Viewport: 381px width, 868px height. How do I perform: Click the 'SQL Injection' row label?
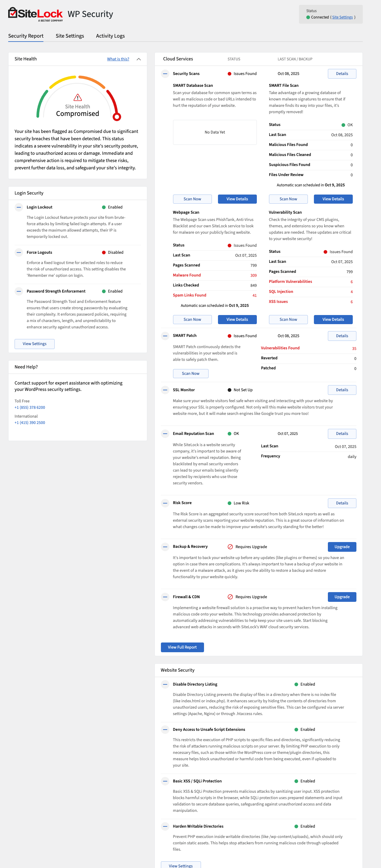point(281,291)
